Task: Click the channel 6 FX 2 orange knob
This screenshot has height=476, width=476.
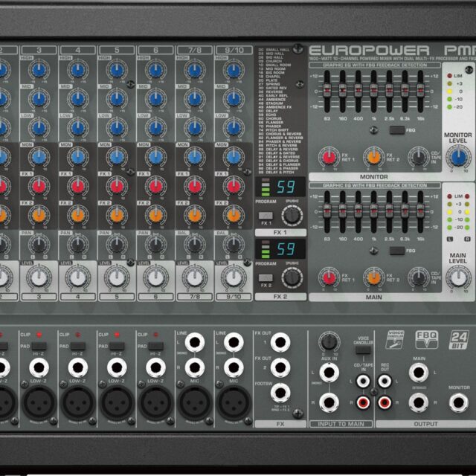Action: click(x=155, y=213)
